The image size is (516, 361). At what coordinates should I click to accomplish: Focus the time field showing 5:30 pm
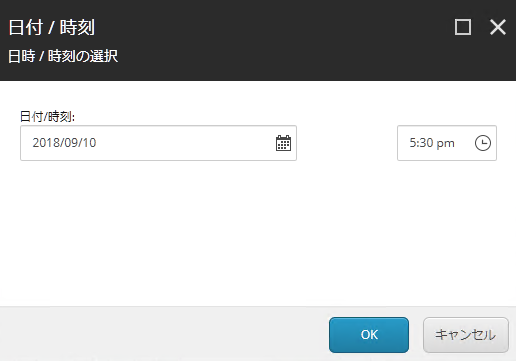pos(447,143)
